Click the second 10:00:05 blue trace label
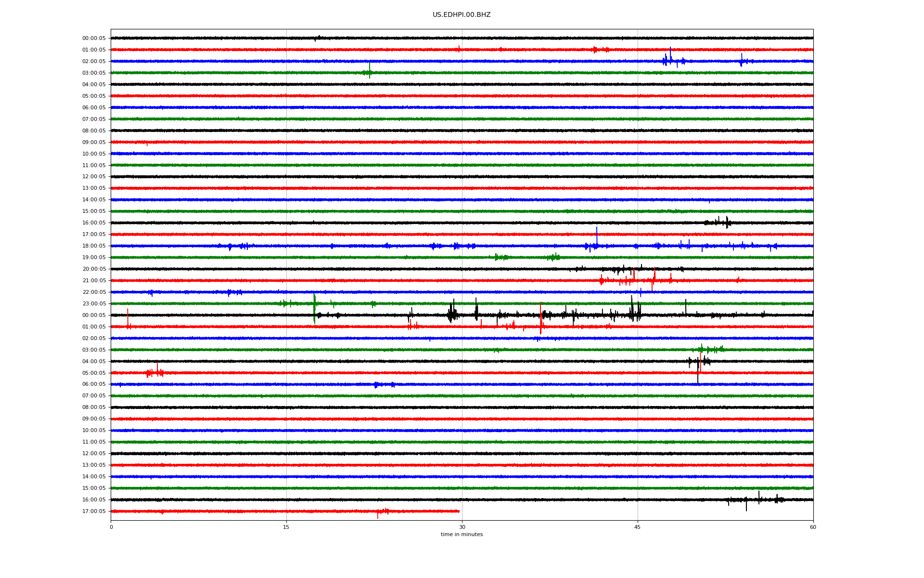 pos(94,431)
